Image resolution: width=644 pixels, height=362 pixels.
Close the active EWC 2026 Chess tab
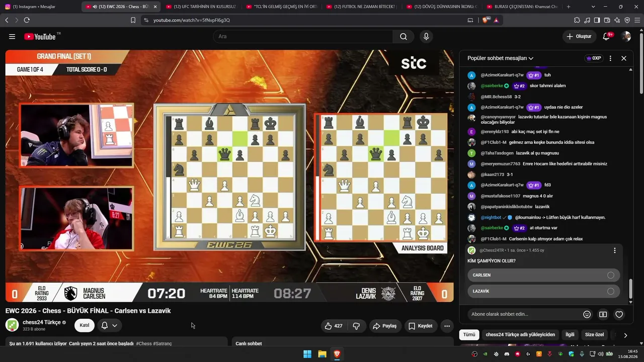pyautogui.click(x=155, y=7)
